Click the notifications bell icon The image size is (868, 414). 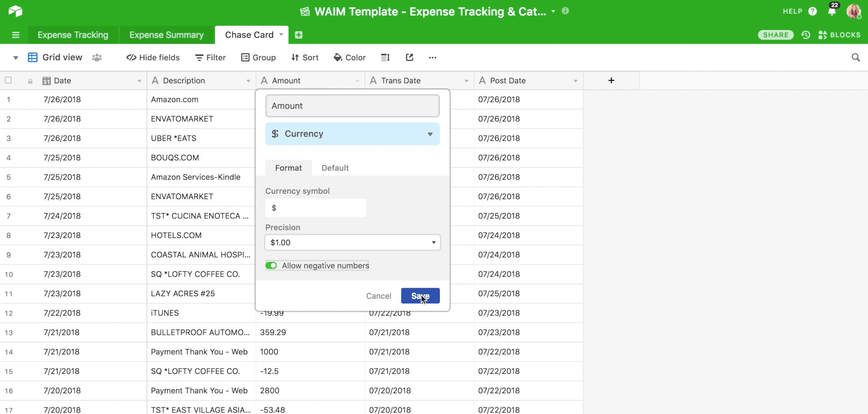tap(832, 11)
